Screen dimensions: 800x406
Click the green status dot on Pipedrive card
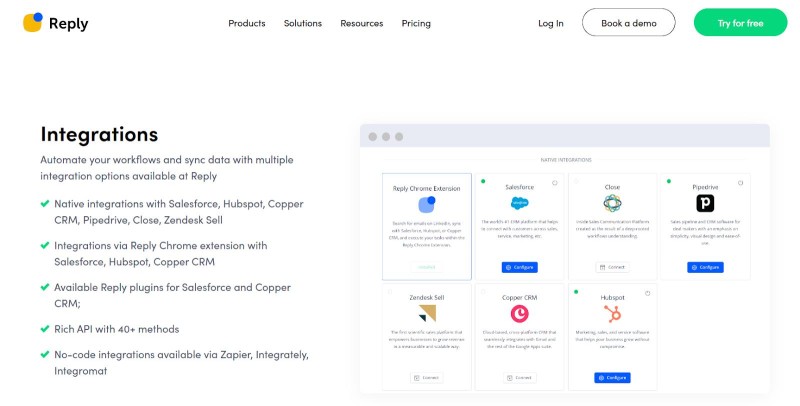coord(669,181)
